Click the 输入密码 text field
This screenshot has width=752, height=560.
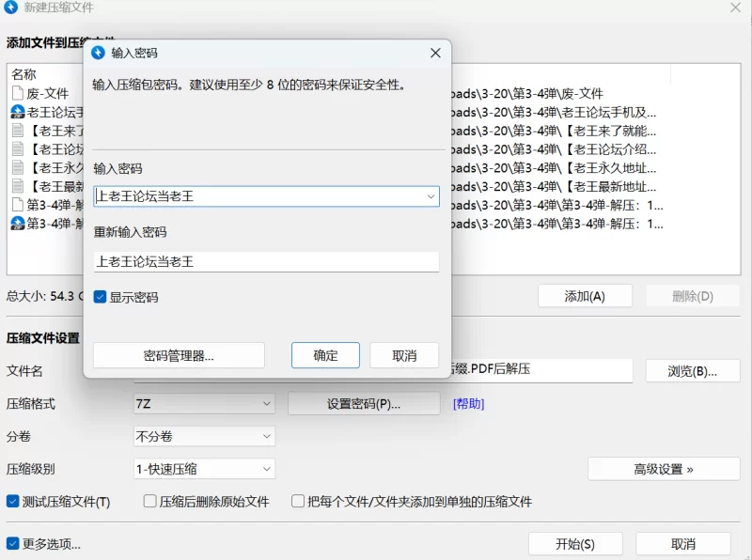266,196
